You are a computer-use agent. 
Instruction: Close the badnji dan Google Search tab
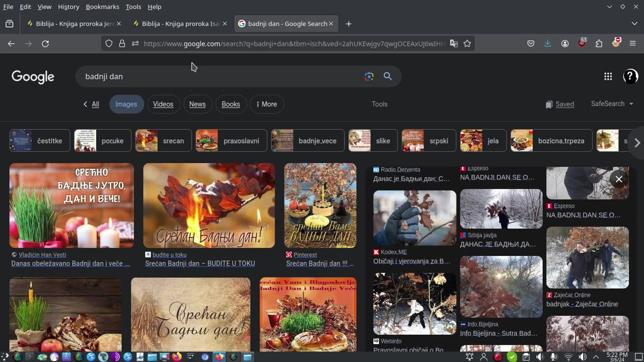(x=331, y=24)
